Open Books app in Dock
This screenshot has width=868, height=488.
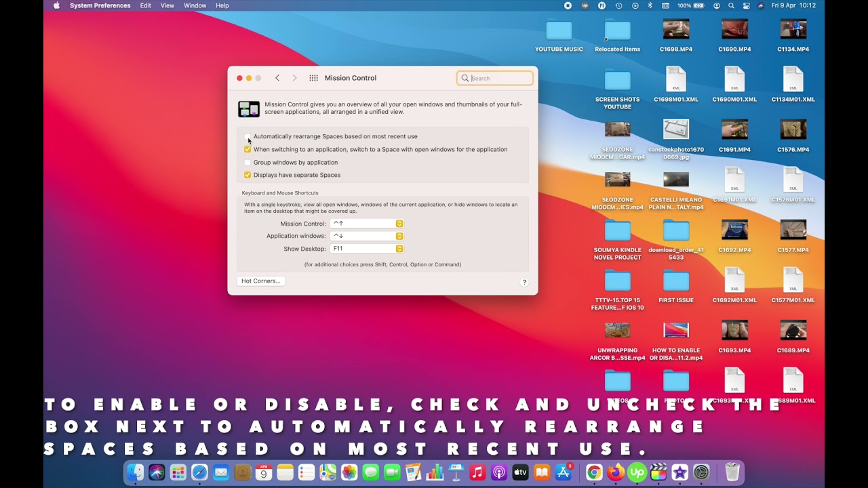(542, 472)
